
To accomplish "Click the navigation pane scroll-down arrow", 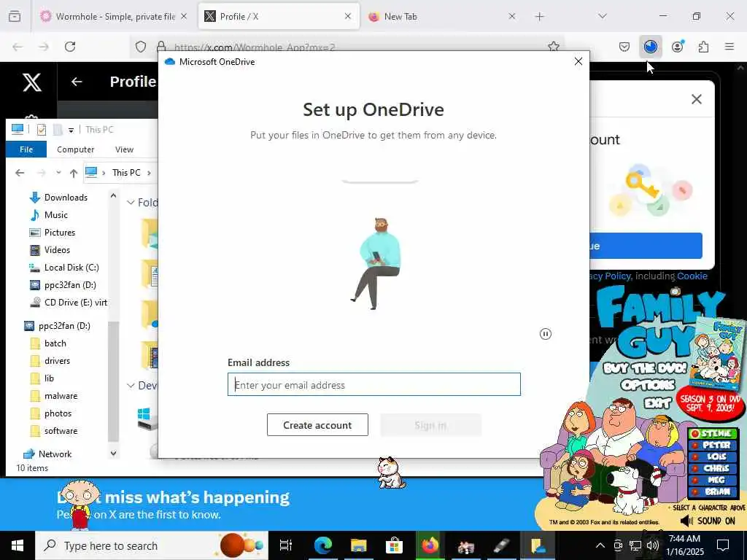I will [113, 454].
